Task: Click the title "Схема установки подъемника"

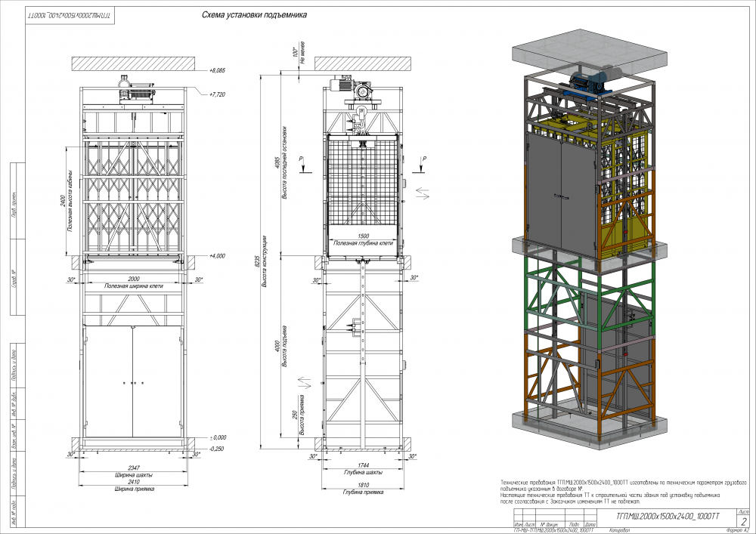Action: tap(253, 15)
